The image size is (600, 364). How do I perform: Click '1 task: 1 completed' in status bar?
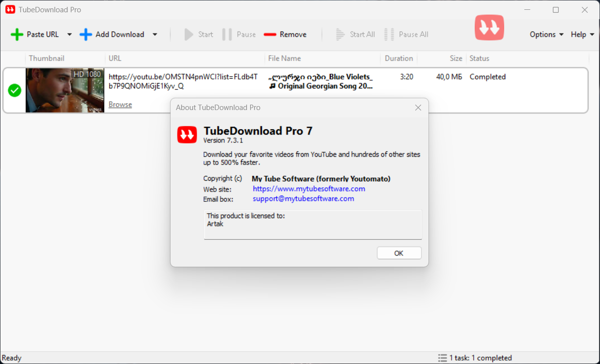point(481,358)
